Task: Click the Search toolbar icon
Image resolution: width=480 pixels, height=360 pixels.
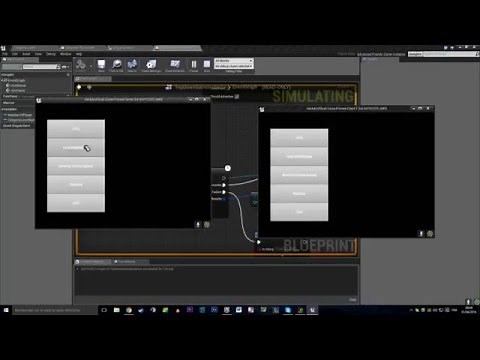Action: 132,65
